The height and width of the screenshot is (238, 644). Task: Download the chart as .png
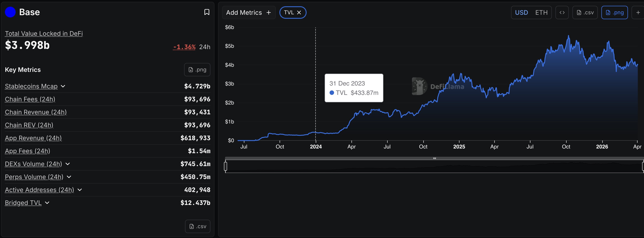[x=615, y=12]
